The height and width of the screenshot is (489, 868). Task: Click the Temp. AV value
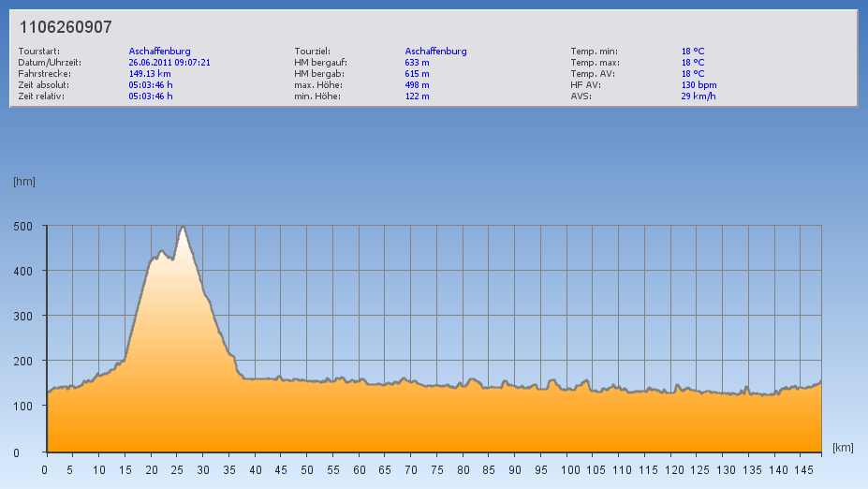pos(692,74)
